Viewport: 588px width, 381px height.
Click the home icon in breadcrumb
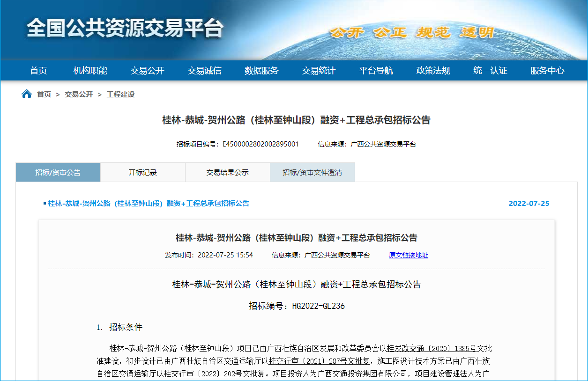(27, 94)
